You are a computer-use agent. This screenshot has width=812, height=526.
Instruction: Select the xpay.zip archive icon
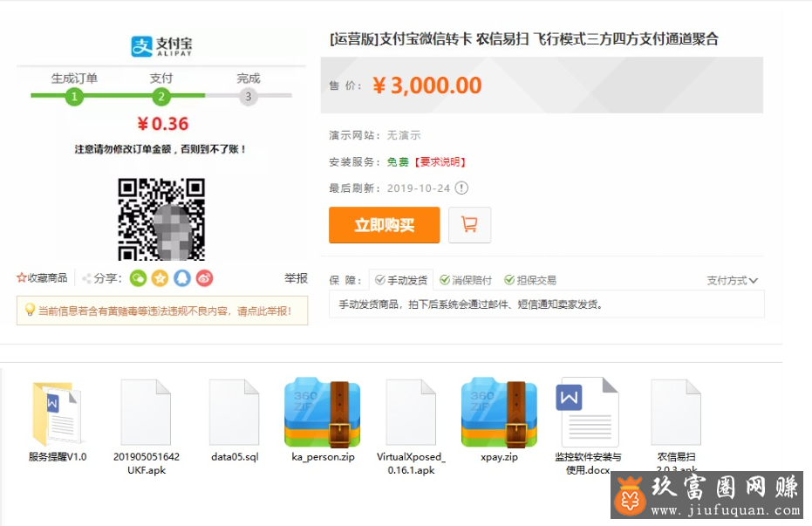pos(499,412)
